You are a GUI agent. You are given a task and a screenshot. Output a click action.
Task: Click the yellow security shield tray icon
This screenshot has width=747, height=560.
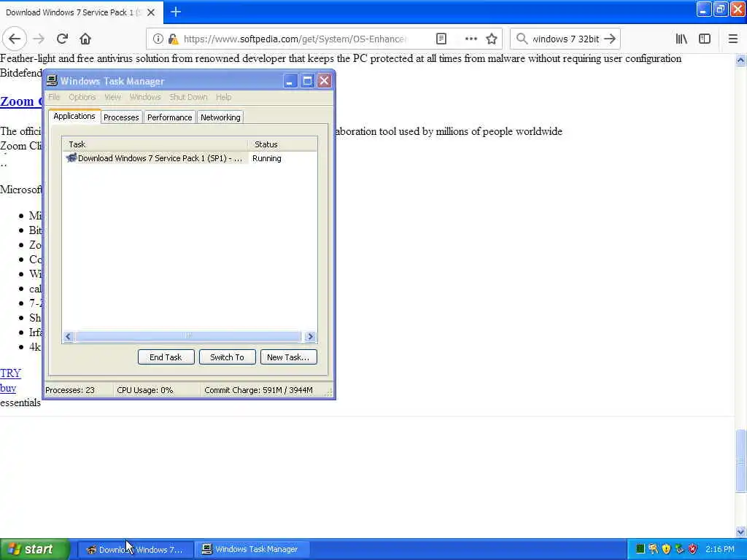666,549
